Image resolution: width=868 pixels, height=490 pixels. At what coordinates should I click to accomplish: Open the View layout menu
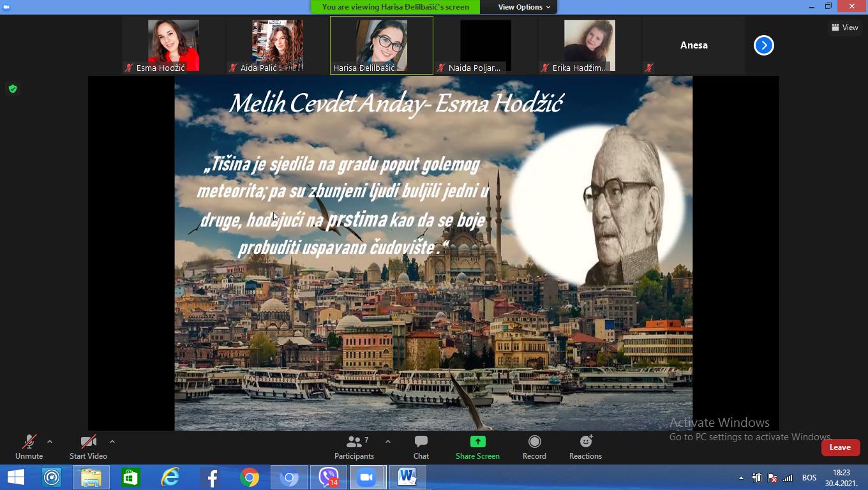(845, 27)
